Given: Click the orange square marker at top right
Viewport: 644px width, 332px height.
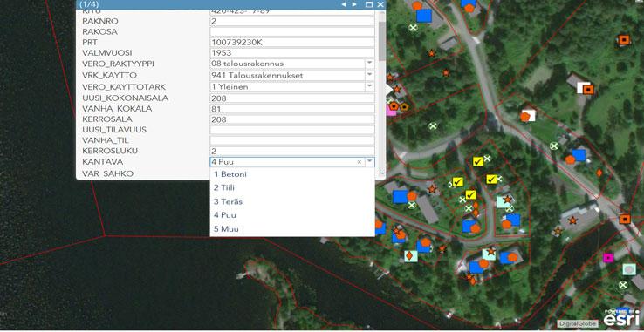Looking at the screenshot, I should point(624,40).
